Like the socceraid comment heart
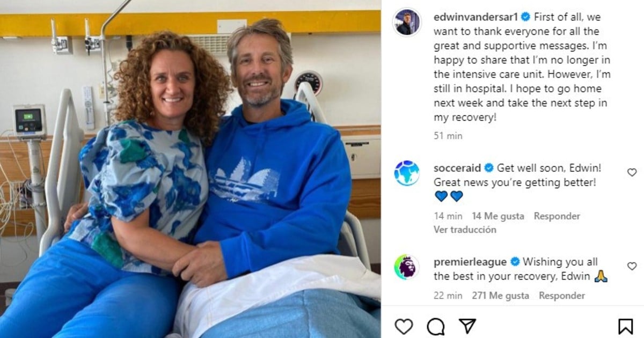The height and width of the screenshot is (338, 644). point(632,172)
